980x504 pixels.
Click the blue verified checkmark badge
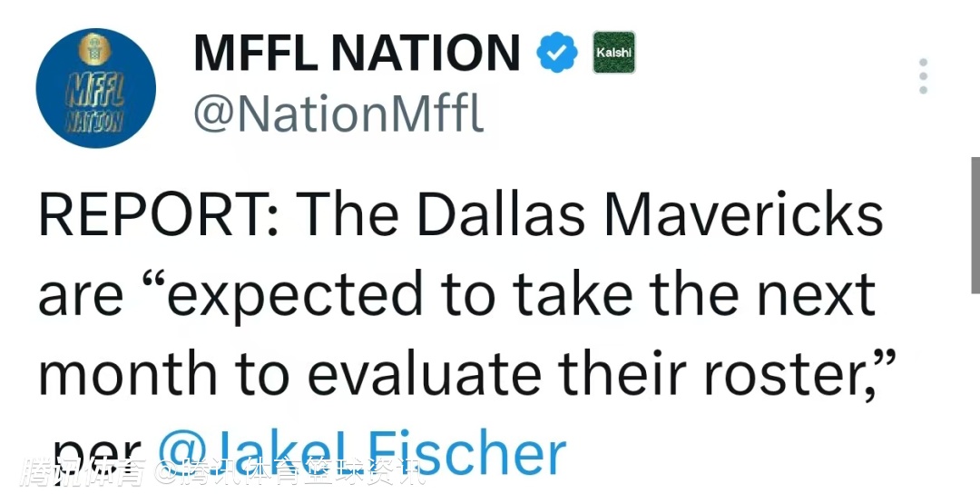[x=557, y=54]
